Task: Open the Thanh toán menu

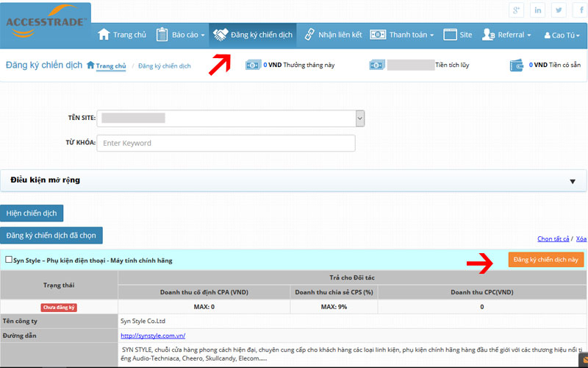Action: tap(402, 35)
